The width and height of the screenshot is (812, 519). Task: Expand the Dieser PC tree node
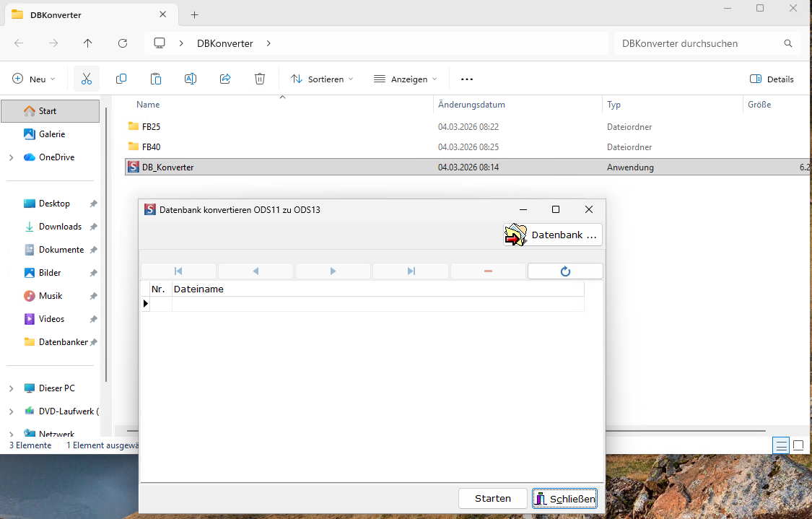[x=11, y=388]
